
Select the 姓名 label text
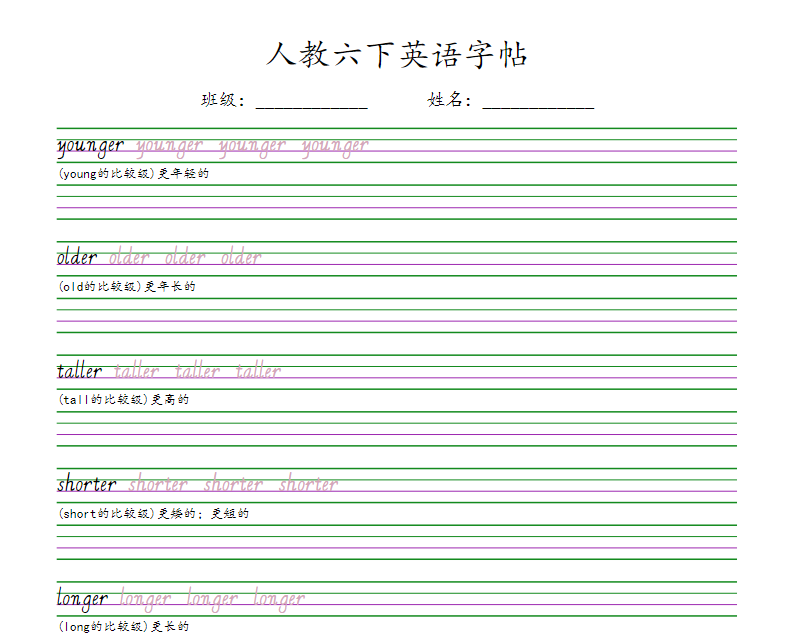449,100
